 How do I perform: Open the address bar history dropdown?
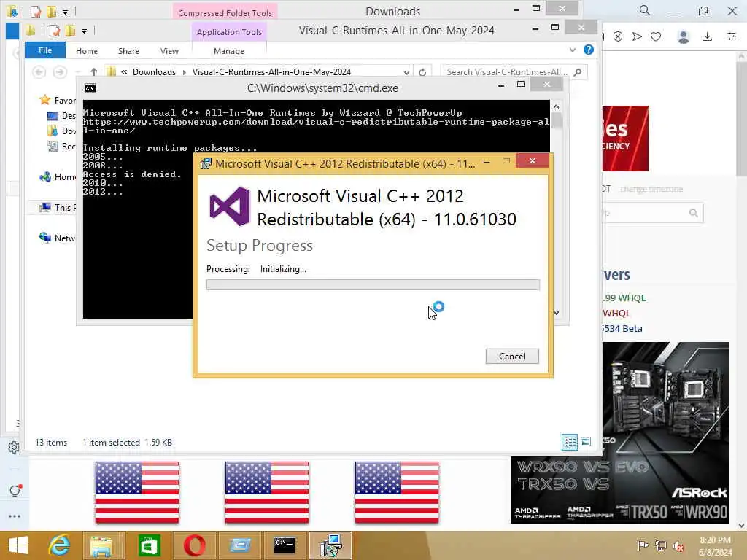coord(406,72)
